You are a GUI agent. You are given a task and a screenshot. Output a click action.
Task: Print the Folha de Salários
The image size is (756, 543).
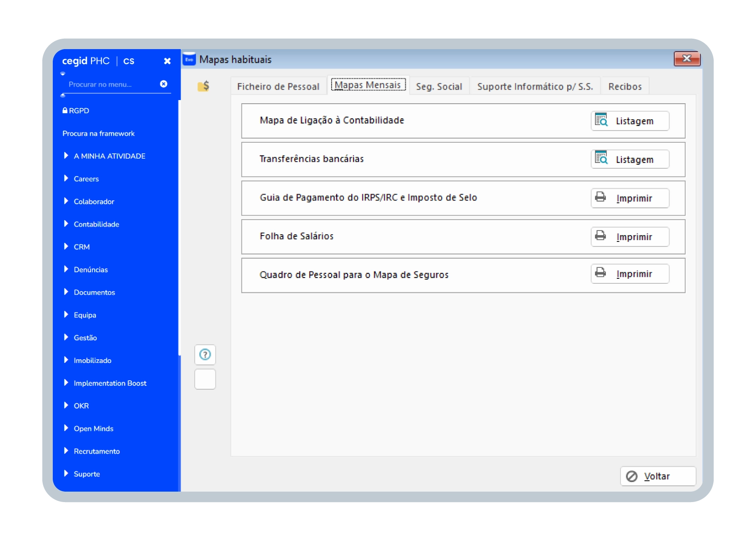(630, 237)
